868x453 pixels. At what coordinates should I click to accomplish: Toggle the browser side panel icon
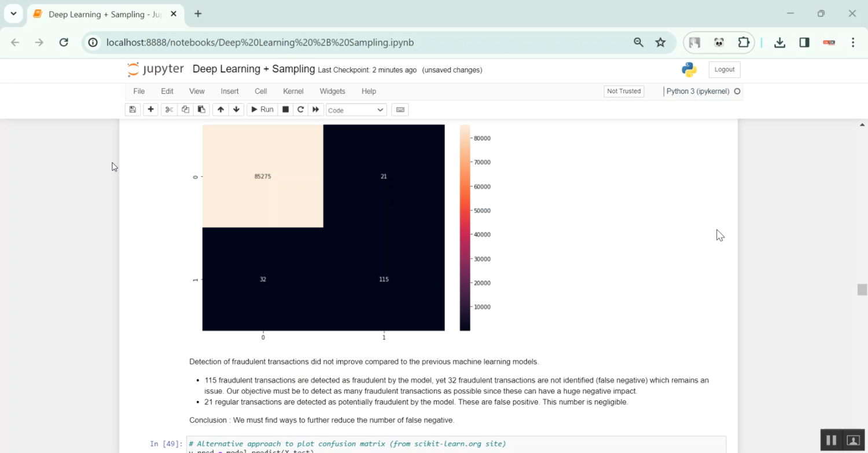tap(804, 42)
